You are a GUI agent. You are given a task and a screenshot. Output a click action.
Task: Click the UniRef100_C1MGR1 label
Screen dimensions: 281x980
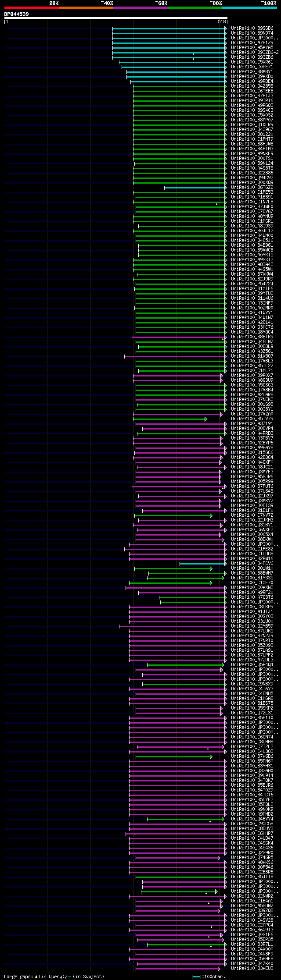pyautogui.click(x=252, y=221)
